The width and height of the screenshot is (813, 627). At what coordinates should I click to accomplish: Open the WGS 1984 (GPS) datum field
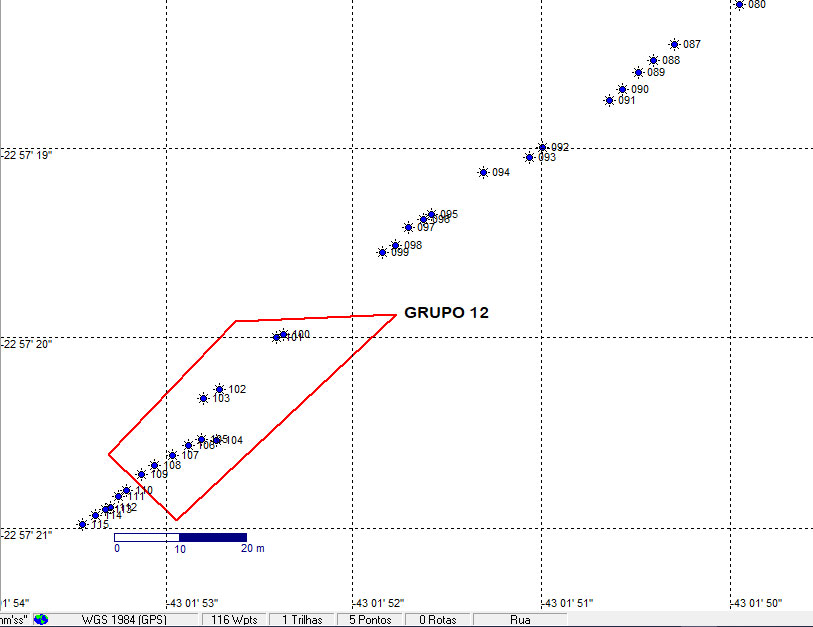tap(123, 619)
